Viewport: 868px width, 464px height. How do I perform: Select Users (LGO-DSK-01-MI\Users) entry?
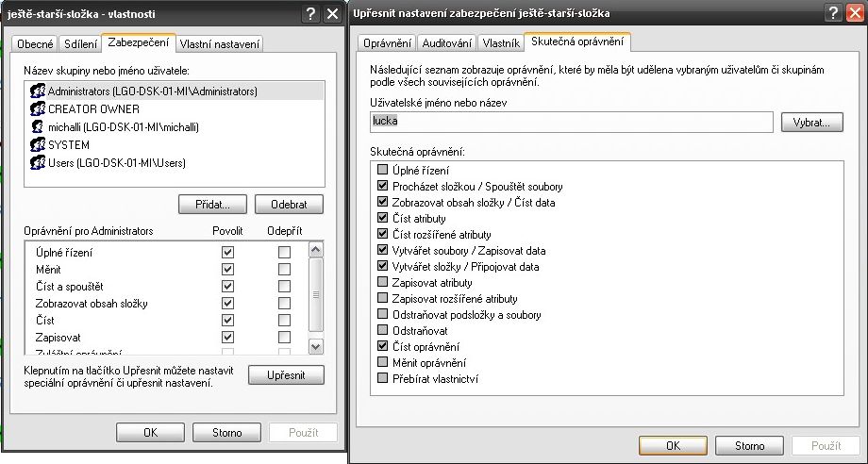(x=175, y=162)
